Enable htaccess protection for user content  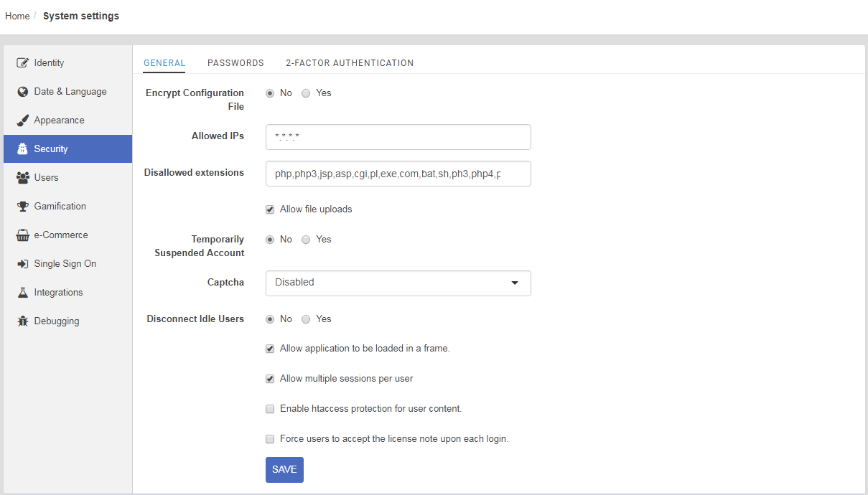(x=270, y=409)
